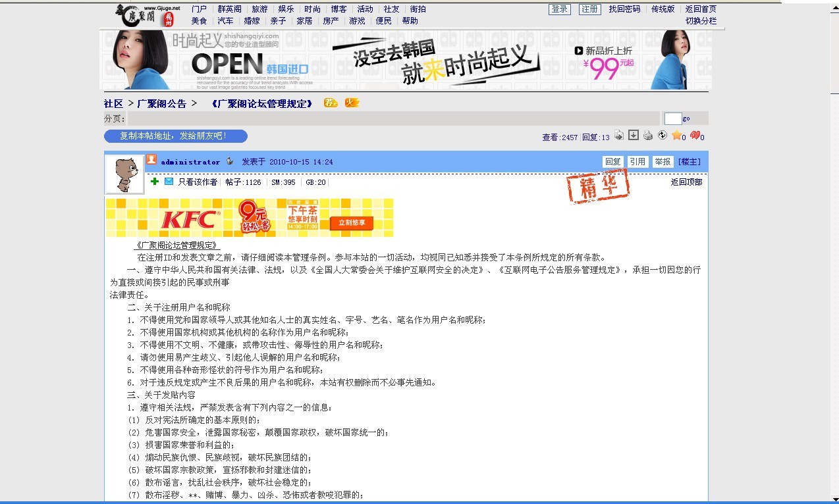
Task: Click the 切换分栏 switch columns link
Action: [701, 21]
